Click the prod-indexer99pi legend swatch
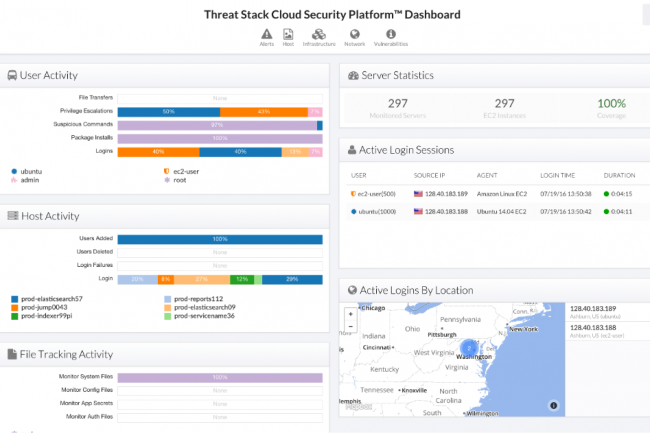 pos(15,316)
